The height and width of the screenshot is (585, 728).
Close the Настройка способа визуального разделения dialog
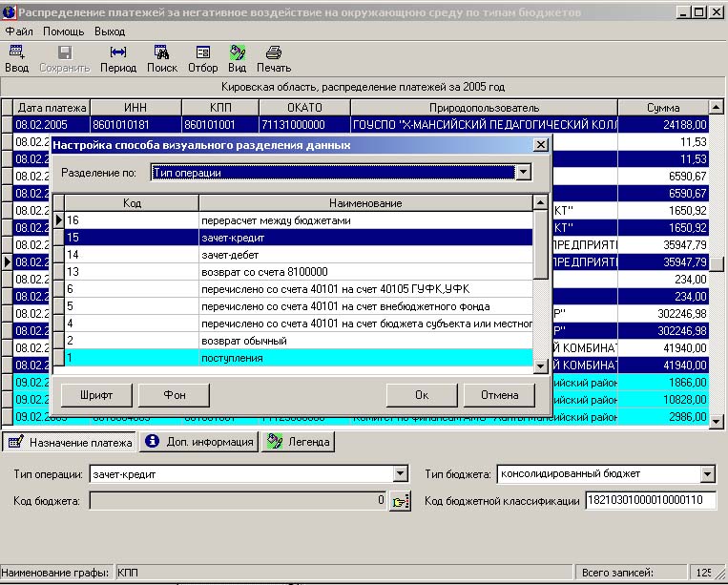540,145
